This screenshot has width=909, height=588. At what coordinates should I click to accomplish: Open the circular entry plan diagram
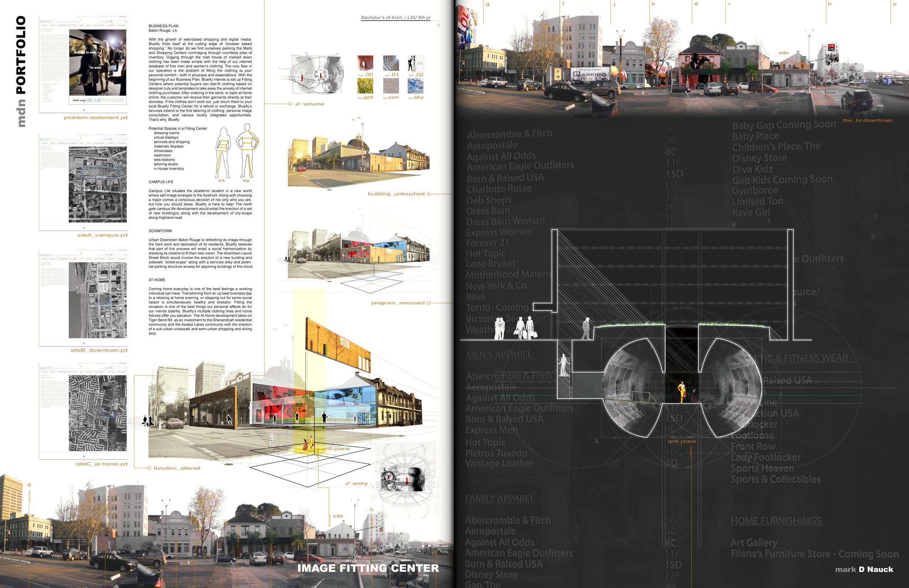(x=406, y=479)
